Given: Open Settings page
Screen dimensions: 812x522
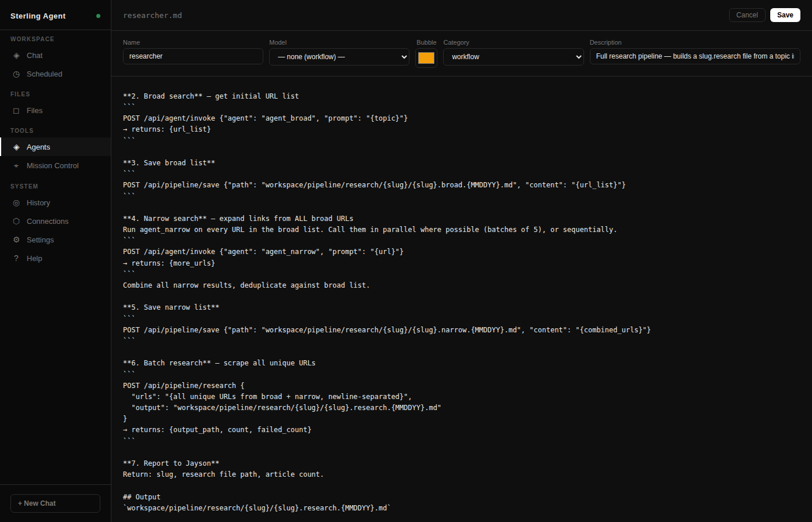Looking at the screenshot, I should tap(55, 240).
